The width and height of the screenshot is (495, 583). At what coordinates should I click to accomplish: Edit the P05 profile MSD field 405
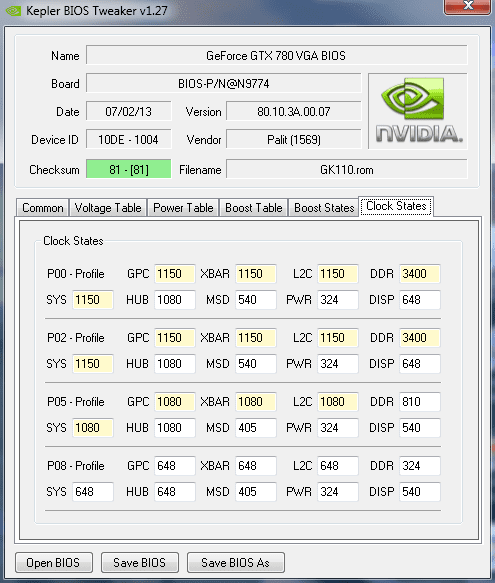pos(256,428)
